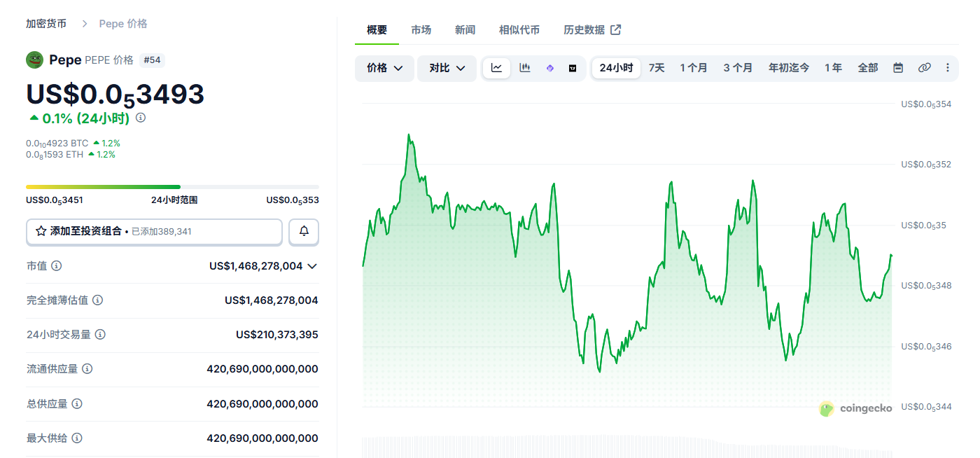This screenshot has height=458, width=980.
Task: Click the 流通供应量 value 420,690,000,000,000
Action: tap(262, 369)
